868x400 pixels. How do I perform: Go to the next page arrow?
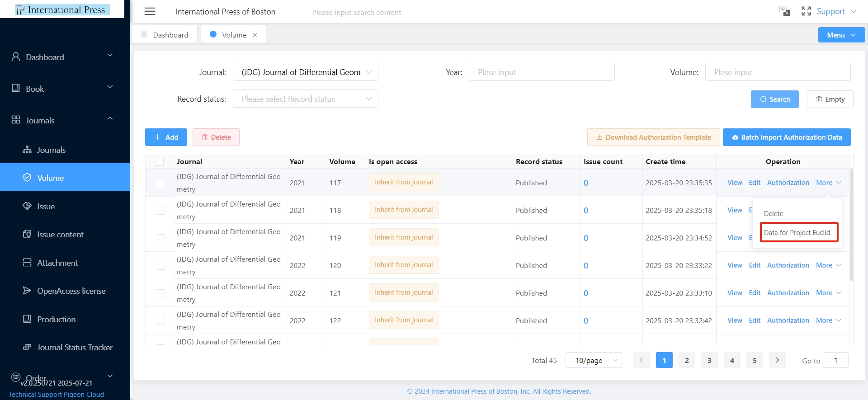(777, 360)
